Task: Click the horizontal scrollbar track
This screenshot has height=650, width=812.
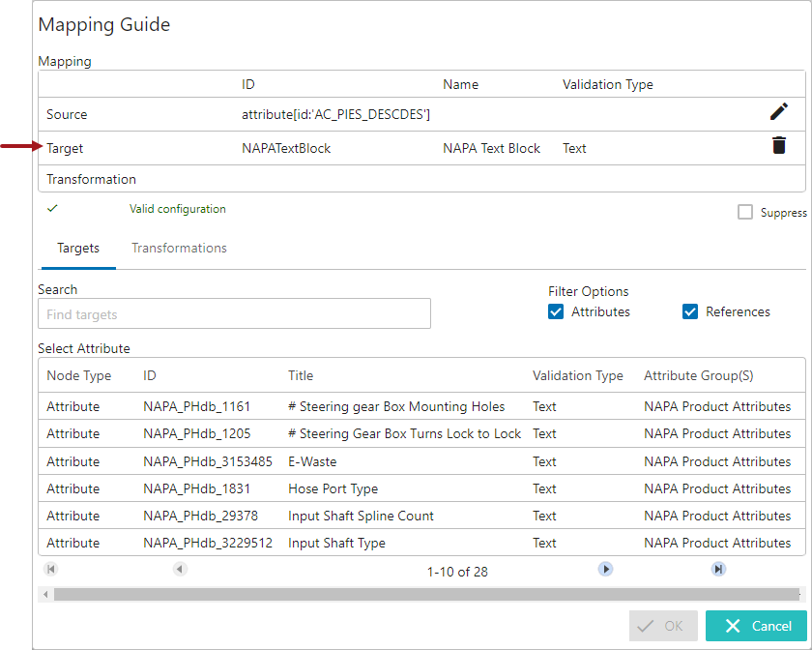Action: click(x=426, y=594)
